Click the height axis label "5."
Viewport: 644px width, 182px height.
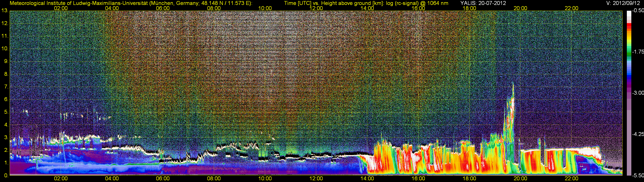point(6,112)
